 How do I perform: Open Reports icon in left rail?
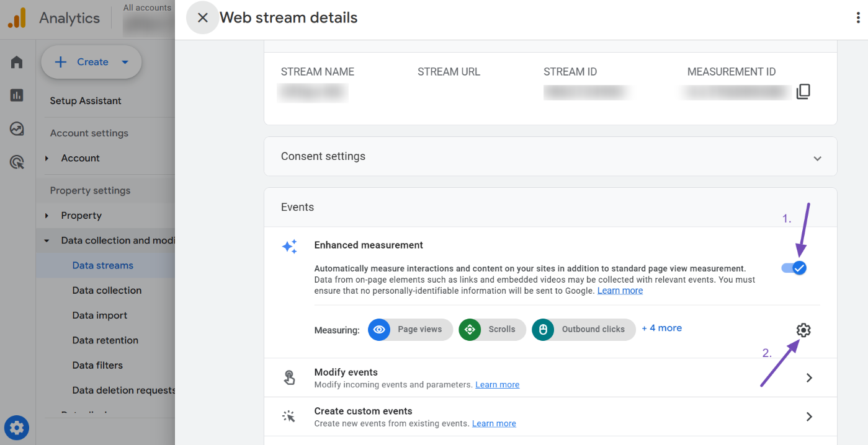(x=17, y=95)
